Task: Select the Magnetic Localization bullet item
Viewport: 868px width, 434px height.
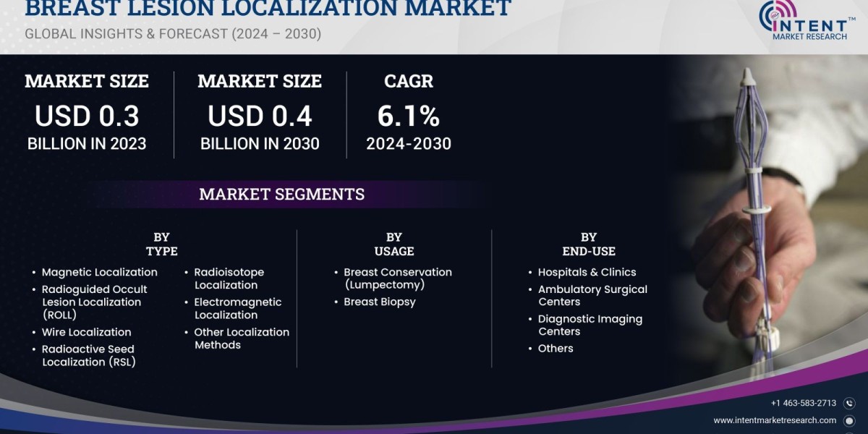Action: [99, 272]
